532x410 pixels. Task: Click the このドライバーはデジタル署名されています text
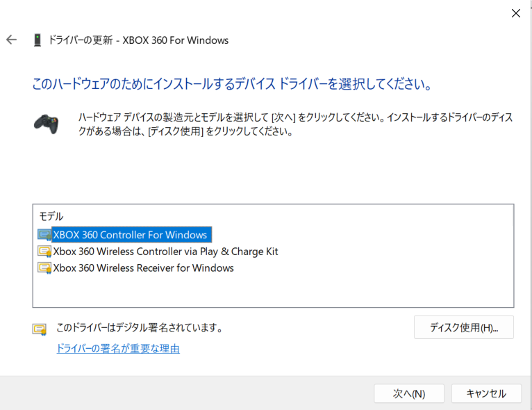(x=139, y=327)
